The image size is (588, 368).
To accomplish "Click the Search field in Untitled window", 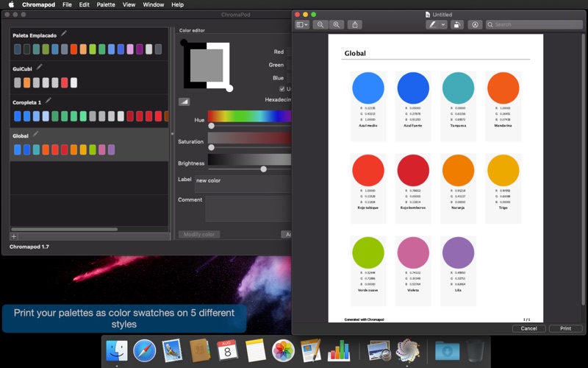I will [534, 25].
